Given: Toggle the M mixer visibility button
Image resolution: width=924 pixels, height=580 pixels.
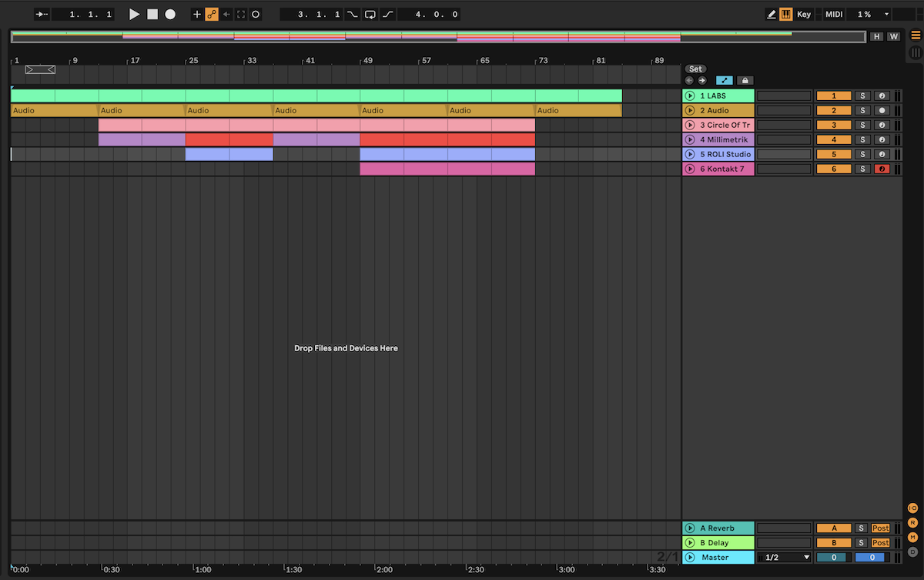Looking at the screenshot, I should pyautogui.click(x=913, y=537).
